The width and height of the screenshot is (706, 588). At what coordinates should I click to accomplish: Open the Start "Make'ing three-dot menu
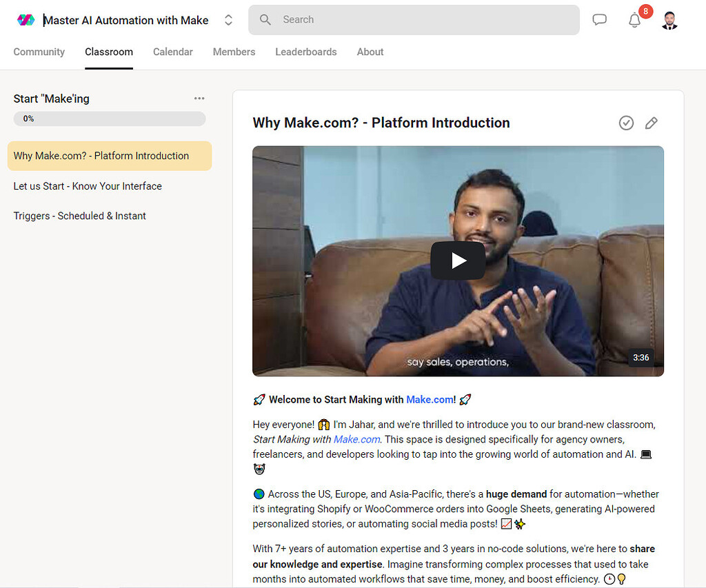point(199,99)
